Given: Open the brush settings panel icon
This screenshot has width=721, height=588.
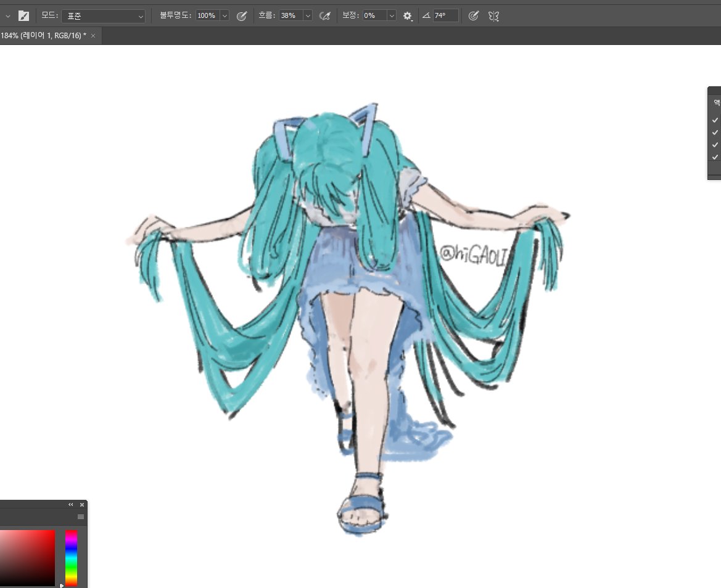Looking at the screenshot, I should click(x=23, y=15).
